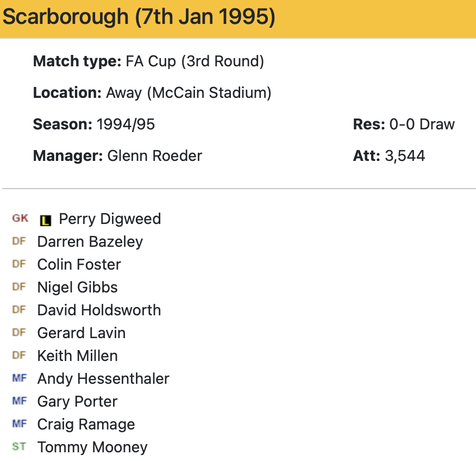Screen dimensions: 476x461
Task: Click FA Cup (3rd Round) match type
Action: pyautogui.click(x=195, y=61)
